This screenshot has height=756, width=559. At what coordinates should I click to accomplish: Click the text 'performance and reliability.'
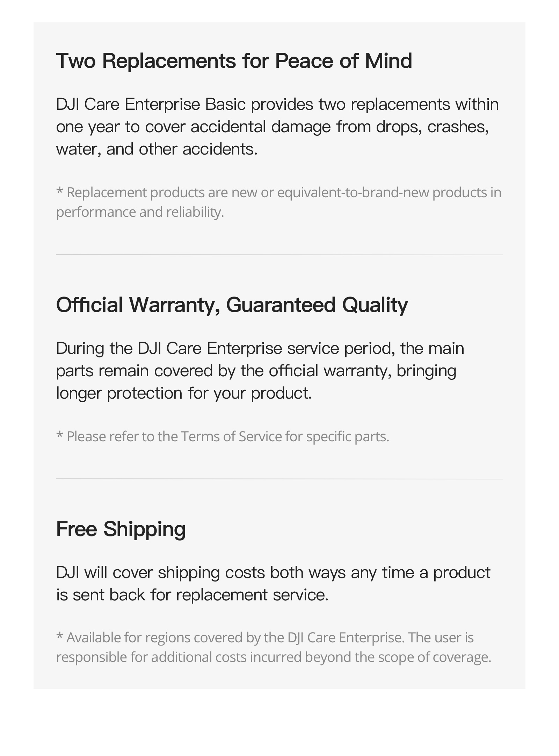140,212
